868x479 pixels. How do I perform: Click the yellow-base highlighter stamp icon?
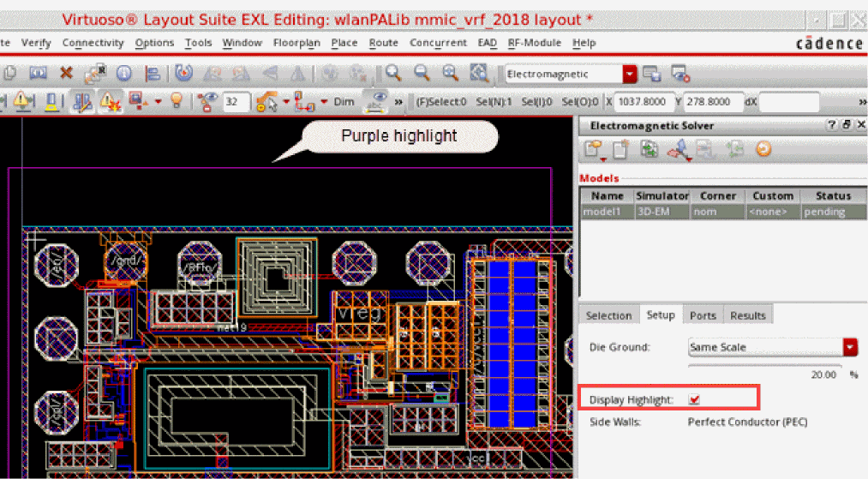[51, 101]
